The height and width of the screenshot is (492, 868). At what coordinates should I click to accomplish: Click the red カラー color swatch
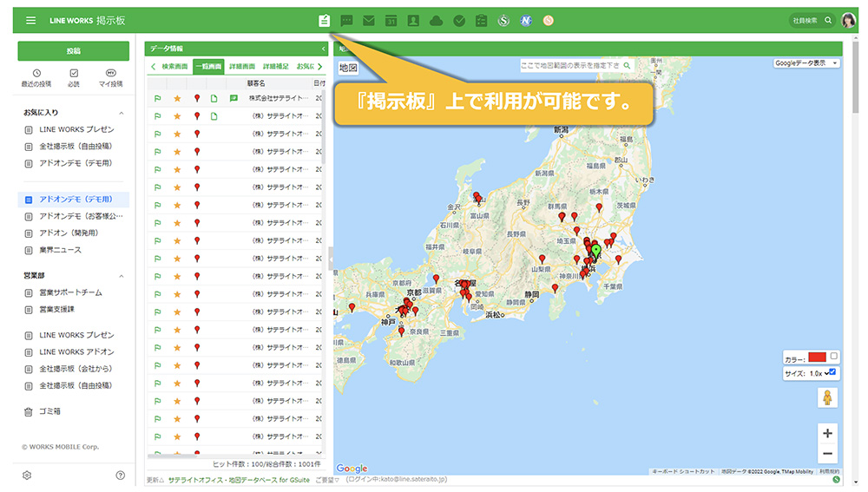coord(817,357)
